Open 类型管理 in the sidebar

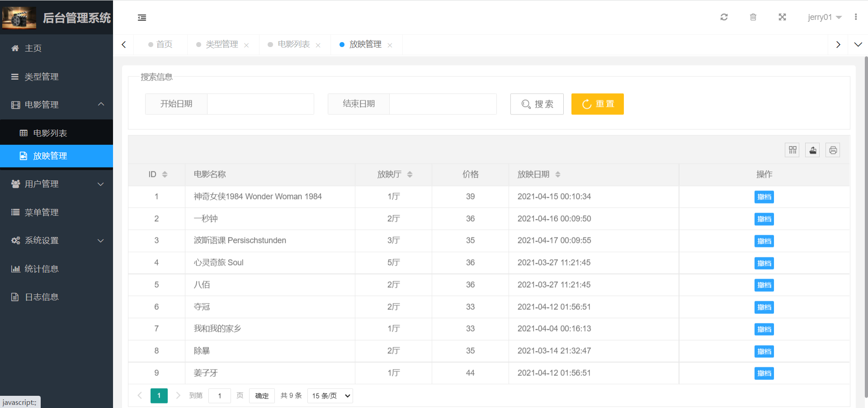(x=57, y=77)
